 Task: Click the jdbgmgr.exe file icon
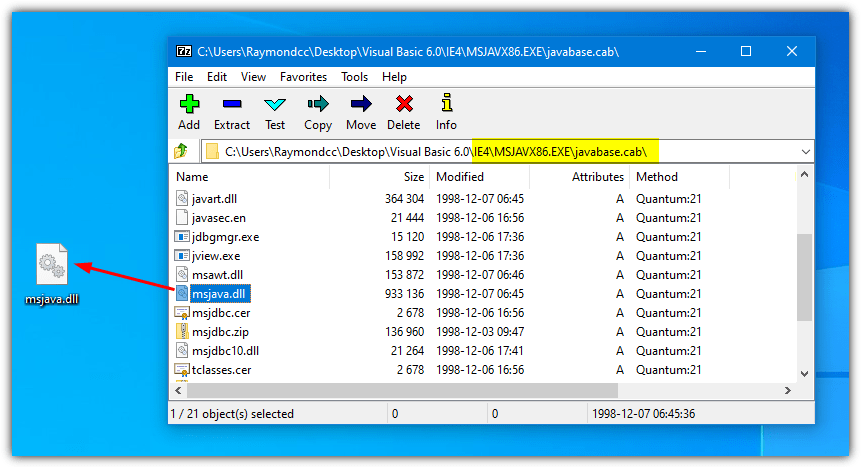[x=182, y=237]
